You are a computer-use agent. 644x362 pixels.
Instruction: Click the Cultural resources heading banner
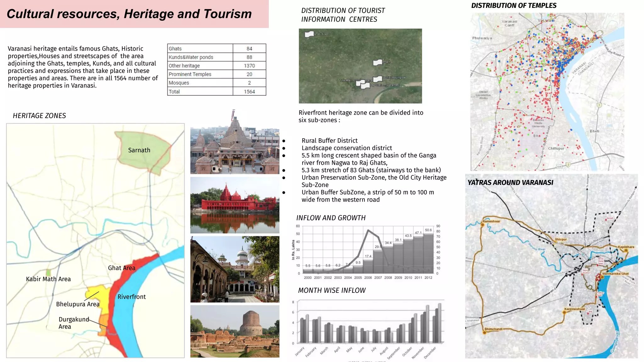(134, 14)
